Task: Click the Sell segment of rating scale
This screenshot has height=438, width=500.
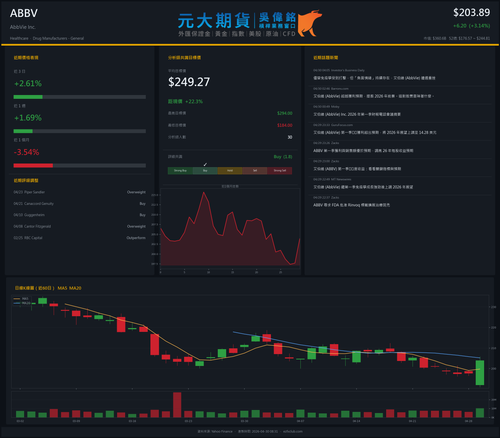Action: pos(255,171)
